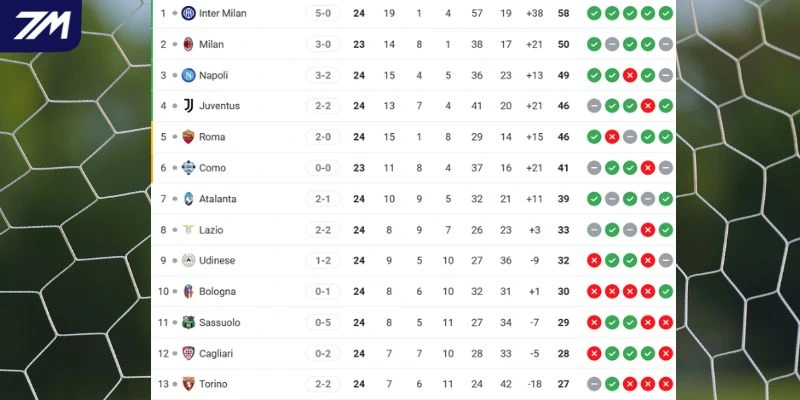The image size is (800, 400).
Task: Click Udinese's first red form indicator
Action: [x=594, y=260]
